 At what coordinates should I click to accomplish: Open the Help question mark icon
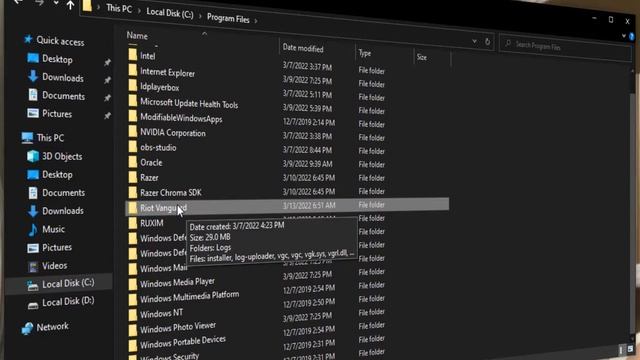tap(632, 37)
